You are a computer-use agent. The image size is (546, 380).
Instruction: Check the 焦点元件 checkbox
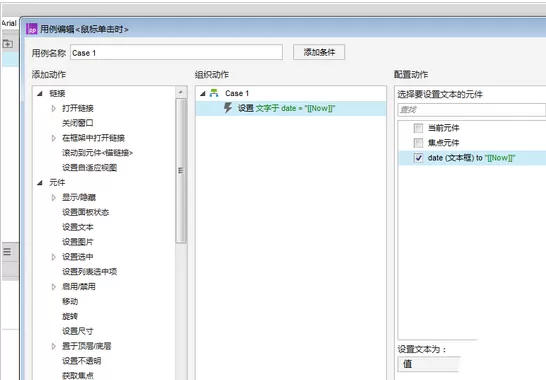click(418, 143)
